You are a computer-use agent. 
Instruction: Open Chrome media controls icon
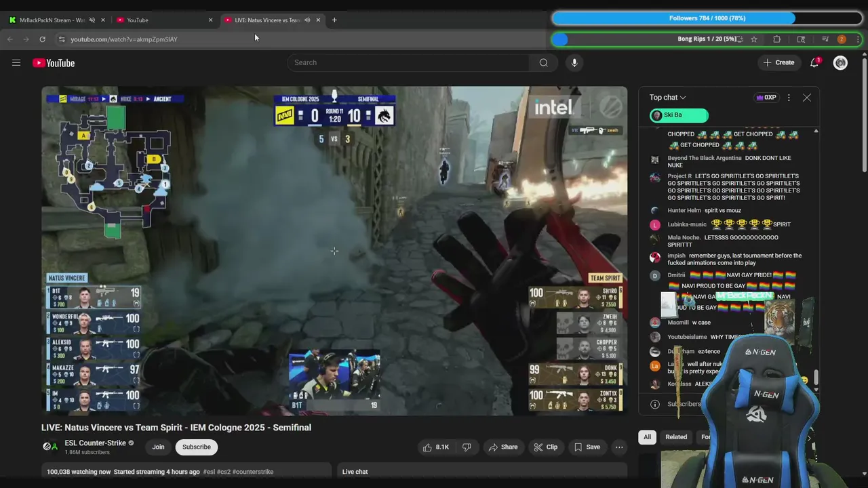(825, 39)
